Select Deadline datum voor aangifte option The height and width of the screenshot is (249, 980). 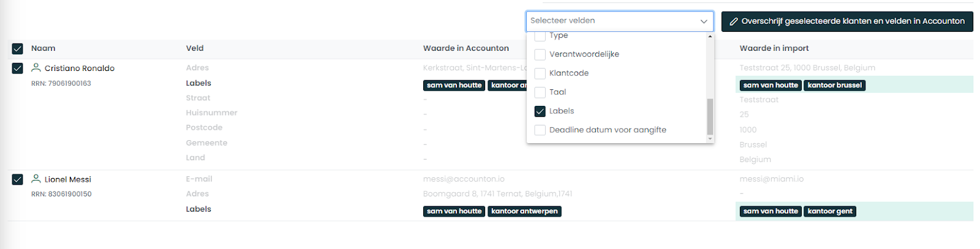click(x=540, y=130)
